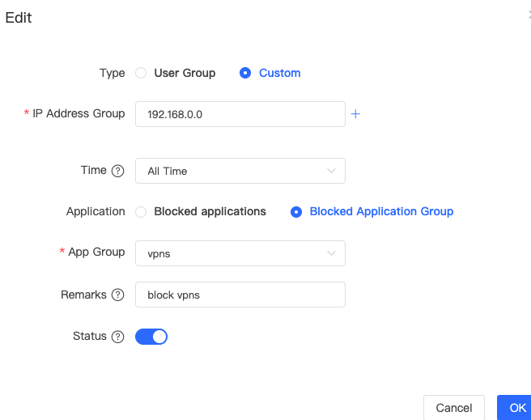Add another IP address group with plus icon

355,114
